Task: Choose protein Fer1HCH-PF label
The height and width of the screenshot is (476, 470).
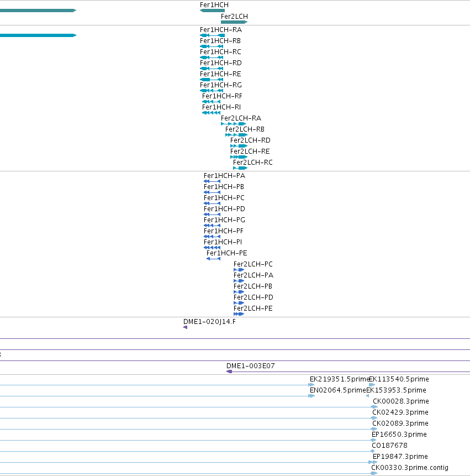Action: tap(224, 231)
